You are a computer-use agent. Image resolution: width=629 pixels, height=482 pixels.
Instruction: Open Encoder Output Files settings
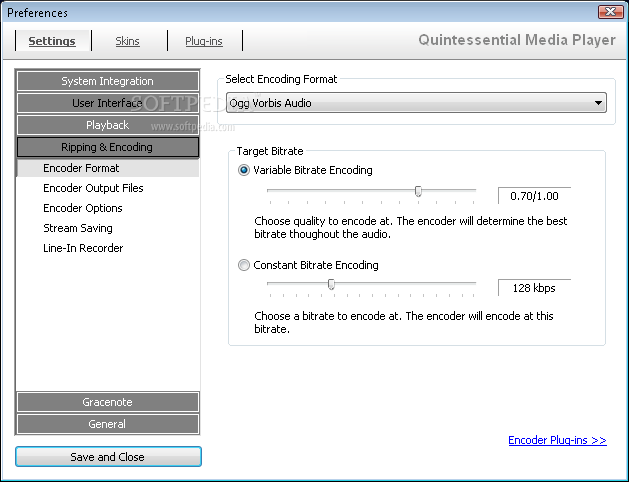93,188
